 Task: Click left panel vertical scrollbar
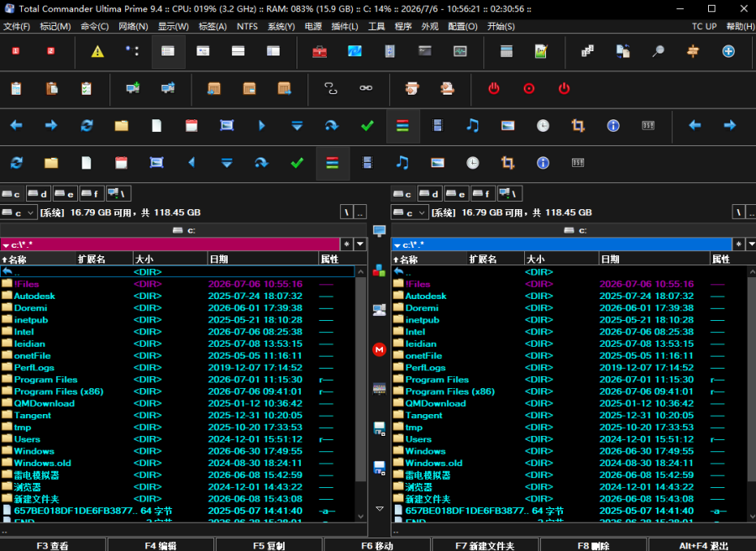pyautogui.click(x=360, y=379)
